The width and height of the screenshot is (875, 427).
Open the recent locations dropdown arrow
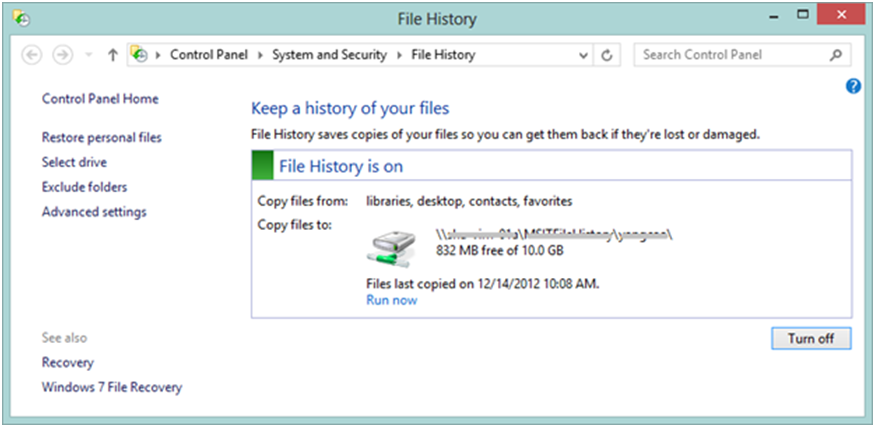(x=88, y=55)
